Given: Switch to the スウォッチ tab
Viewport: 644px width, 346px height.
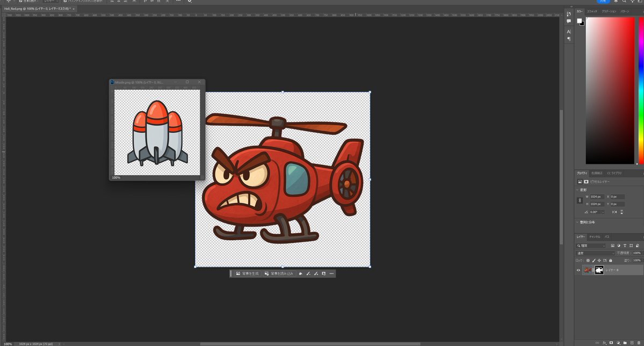Looking at the screenshot, I should 592,11.
